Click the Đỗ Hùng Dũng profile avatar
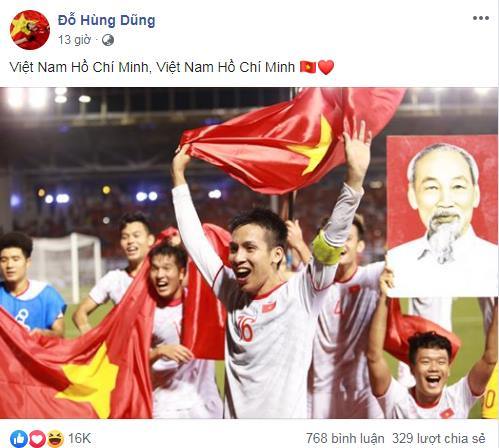499x448 pixels. [30, 30]
